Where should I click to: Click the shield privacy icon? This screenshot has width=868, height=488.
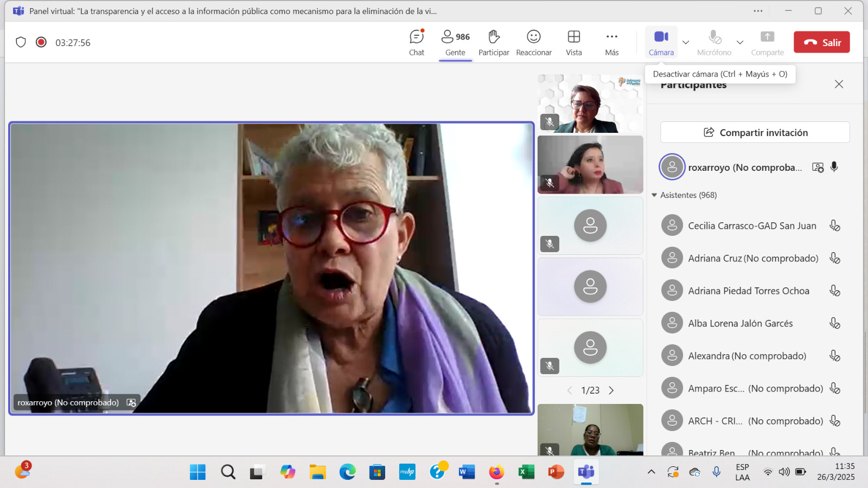21,42
